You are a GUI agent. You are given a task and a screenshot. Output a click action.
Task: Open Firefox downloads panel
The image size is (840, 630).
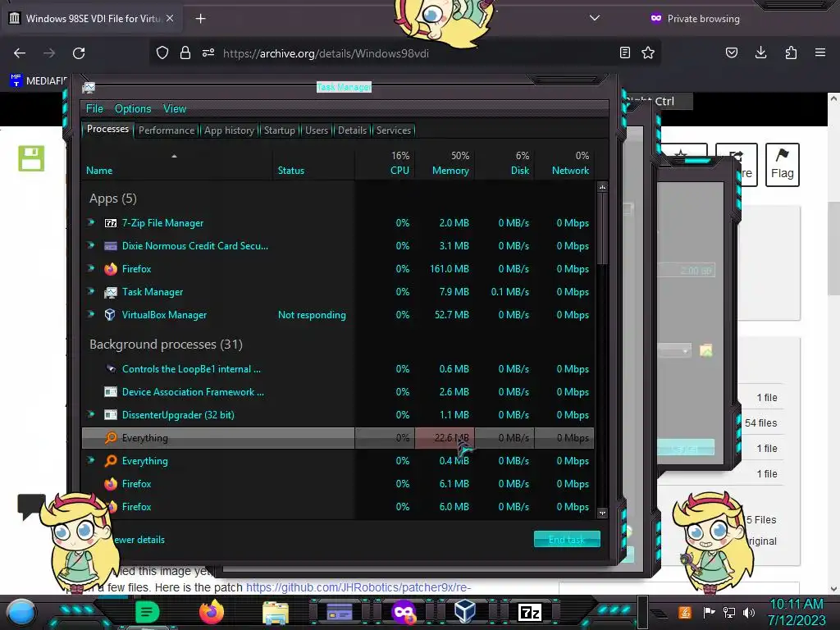tap(760, 52)
